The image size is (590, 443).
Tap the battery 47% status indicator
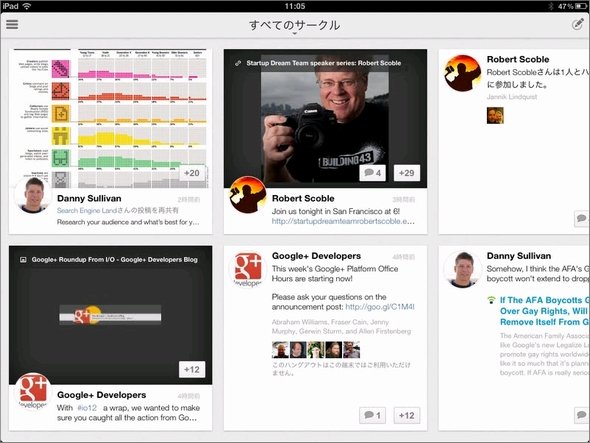coord(572,6)
